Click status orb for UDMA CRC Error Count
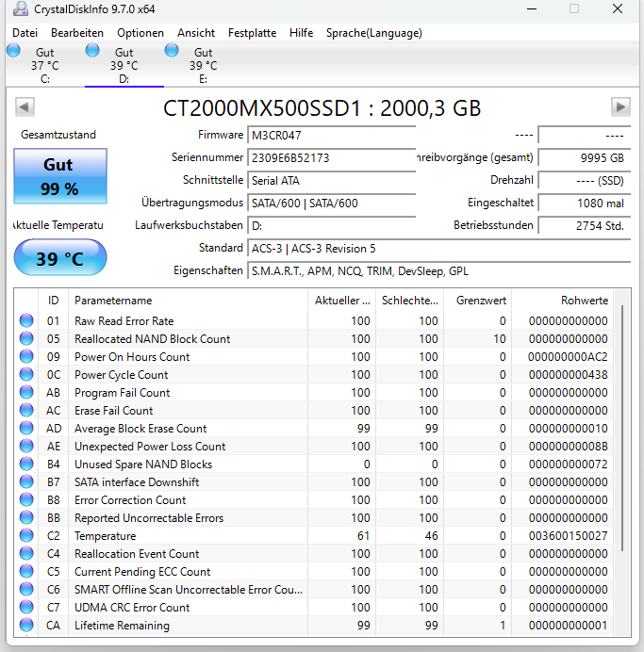This screenshot has width=644, height=652. 26,607
